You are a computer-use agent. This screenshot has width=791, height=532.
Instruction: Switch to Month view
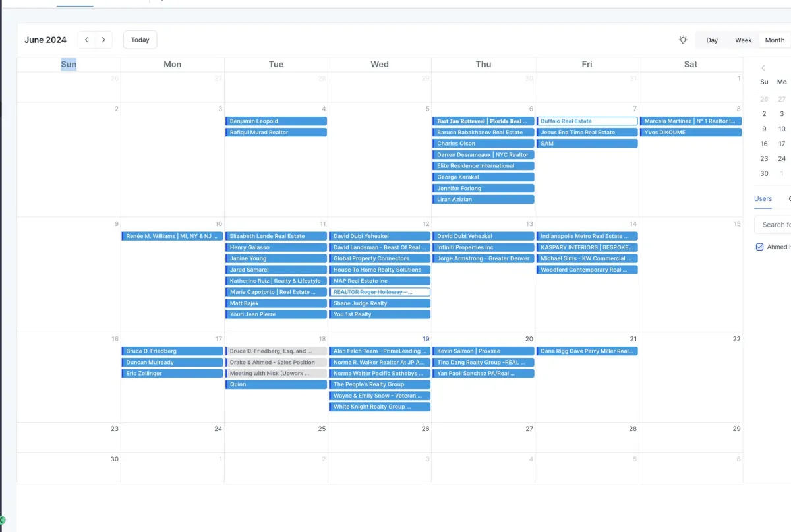tap(775, 40)
